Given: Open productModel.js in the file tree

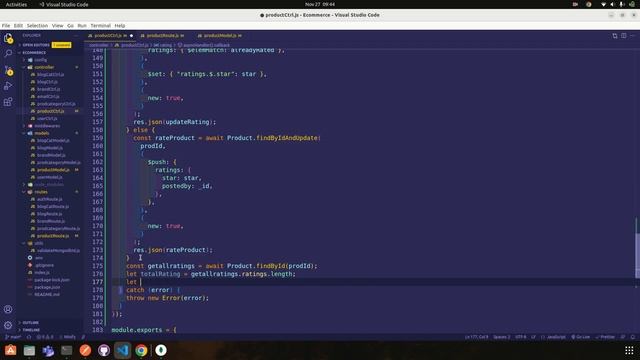Looking at the screenshot, I should coord(53,170).
